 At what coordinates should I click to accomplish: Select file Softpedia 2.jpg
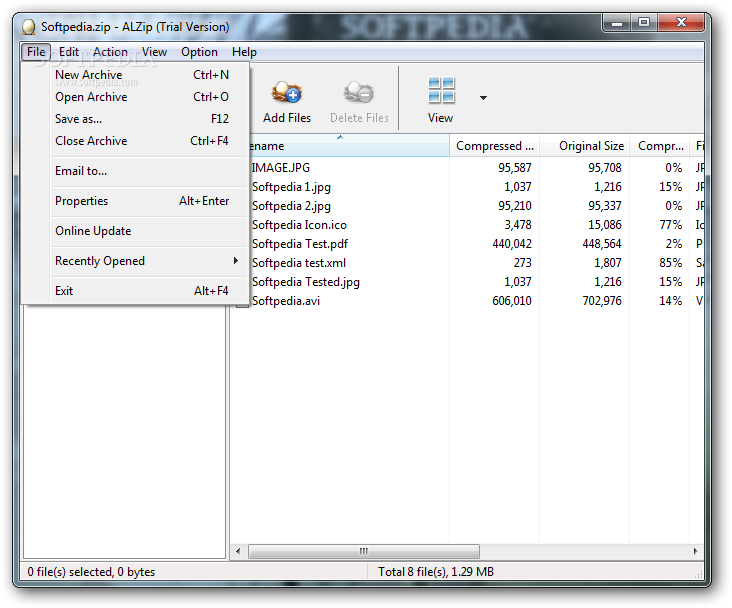[291, 206]
